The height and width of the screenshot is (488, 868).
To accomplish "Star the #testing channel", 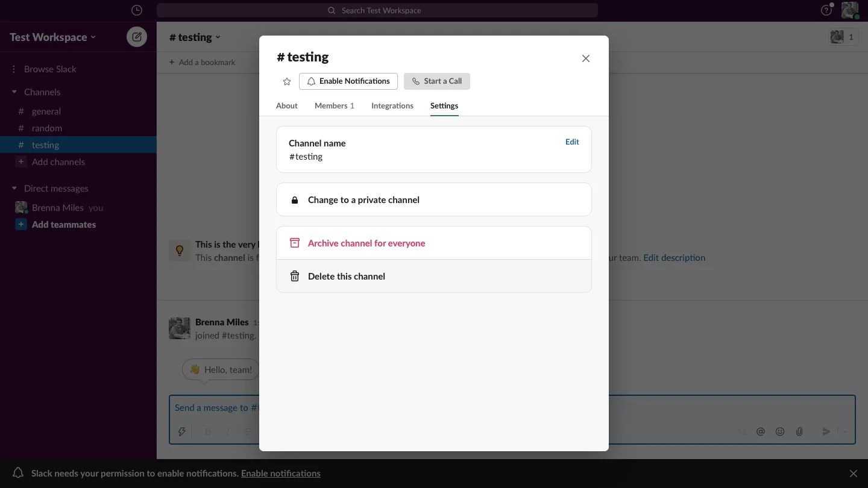I will 286,81.
